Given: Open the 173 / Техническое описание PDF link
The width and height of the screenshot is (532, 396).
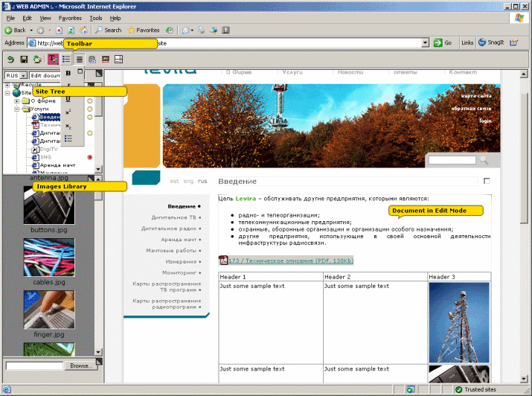Looking at the screenshot, I should [291, 261].
